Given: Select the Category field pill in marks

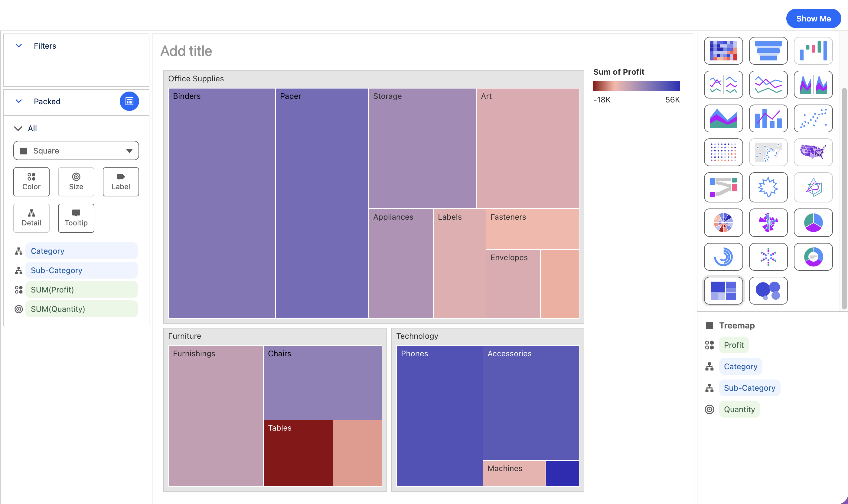Looking at the screenshot, I should pyautogui.click(x=82, y=251).
